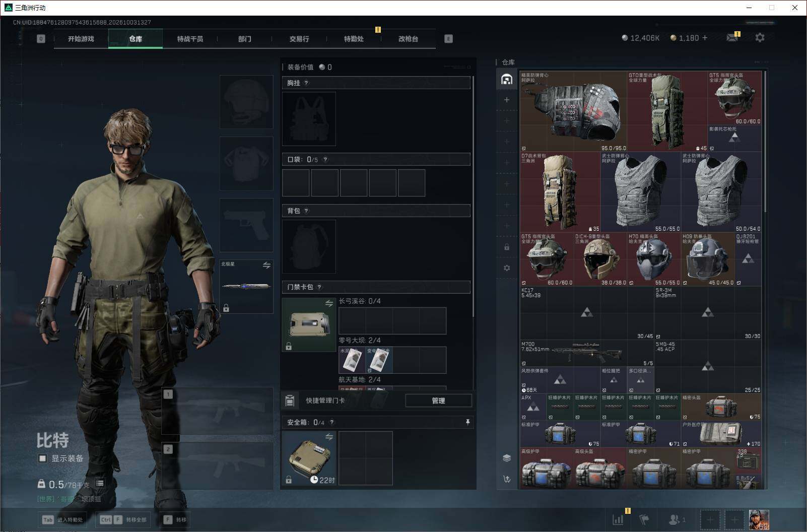Open settings gear in top bar
807x532 pixels.
pos(760,37)
